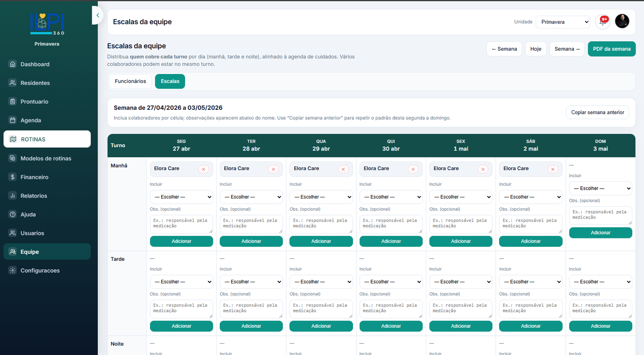Click the Modelos de rotinas icon
The image size is (644, 355).
(x=13, y=158)
